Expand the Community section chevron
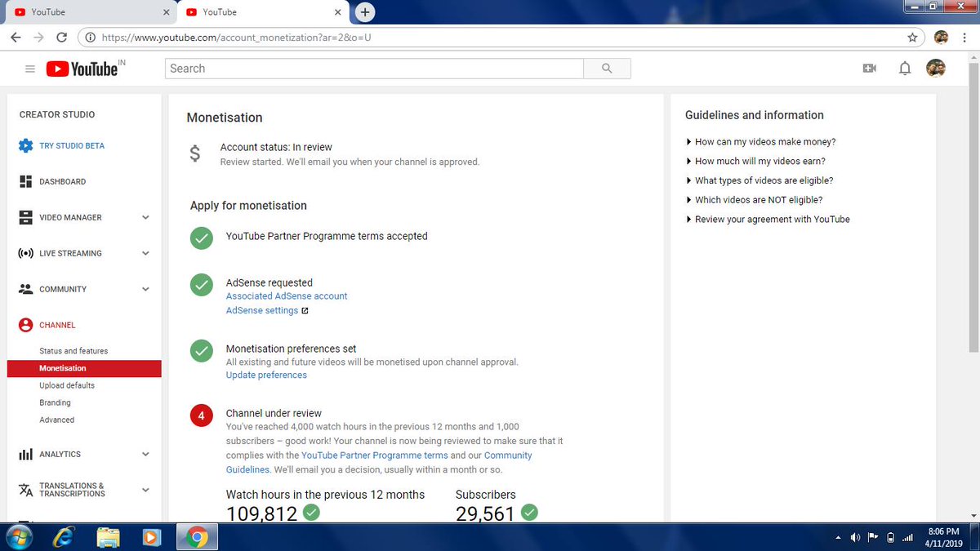The width and height of the screenshot is (980, 551). [145, 290]
